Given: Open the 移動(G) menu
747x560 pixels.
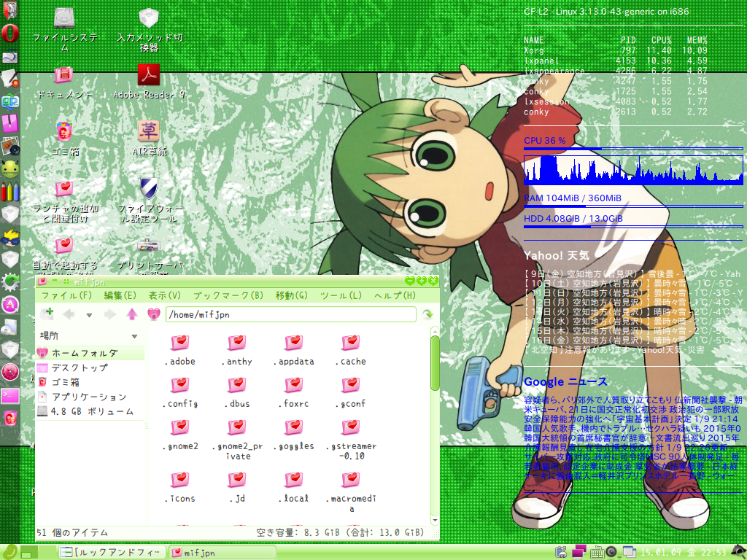Looking at the screenshot, I should (292, 296).
